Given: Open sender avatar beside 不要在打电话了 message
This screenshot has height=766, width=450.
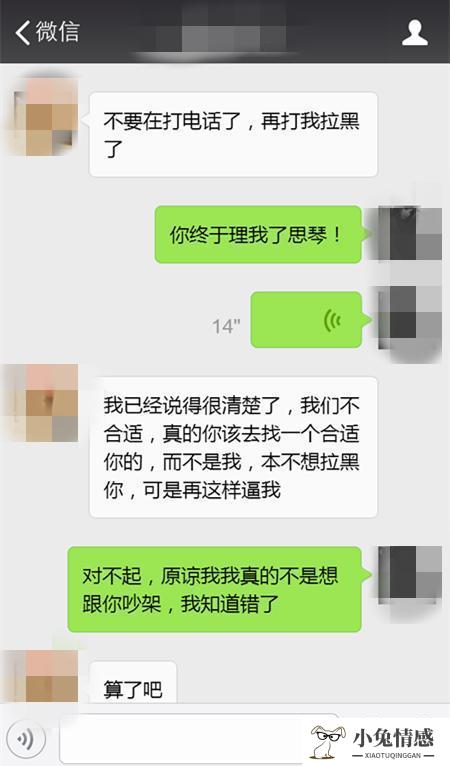Looking at the screenshot, I should coord(45,116).
